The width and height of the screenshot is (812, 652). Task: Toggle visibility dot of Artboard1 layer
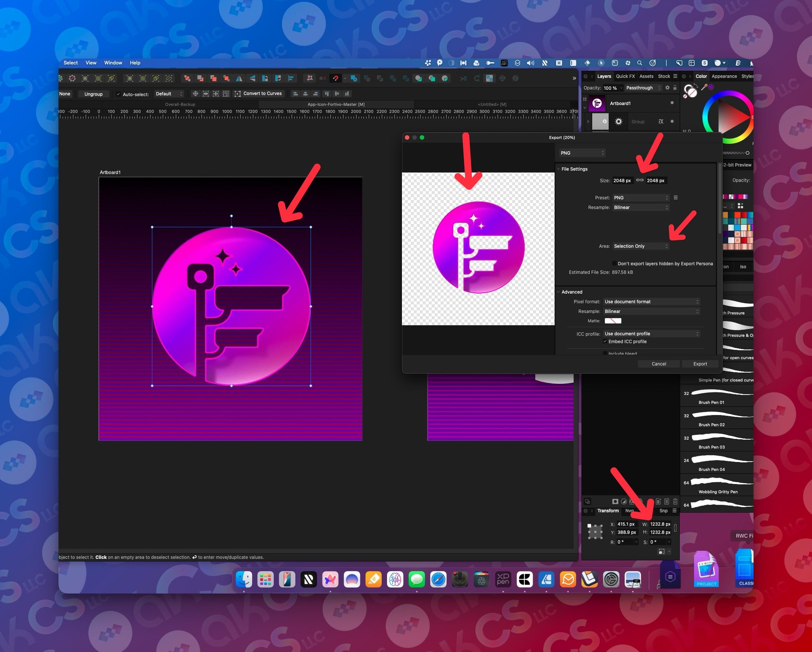[672, 103]
